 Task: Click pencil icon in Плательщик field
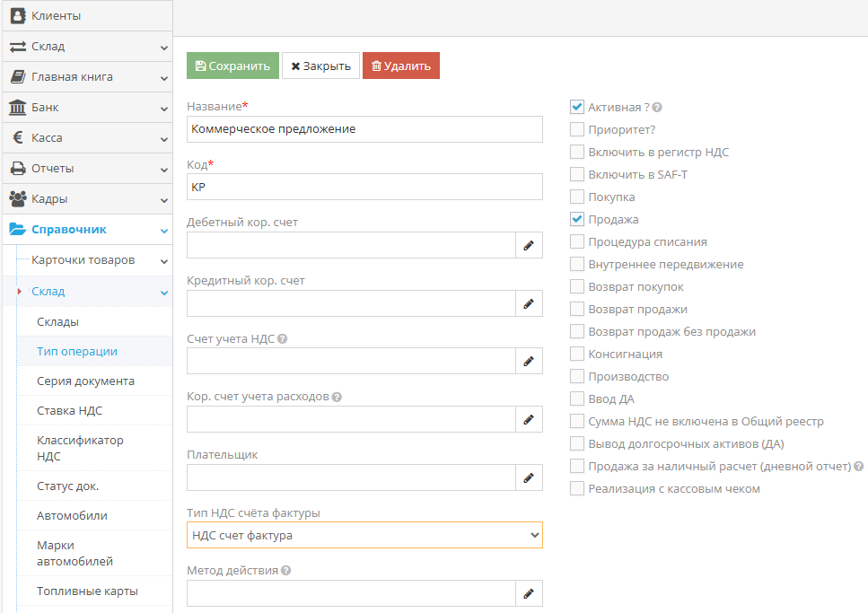529,477
